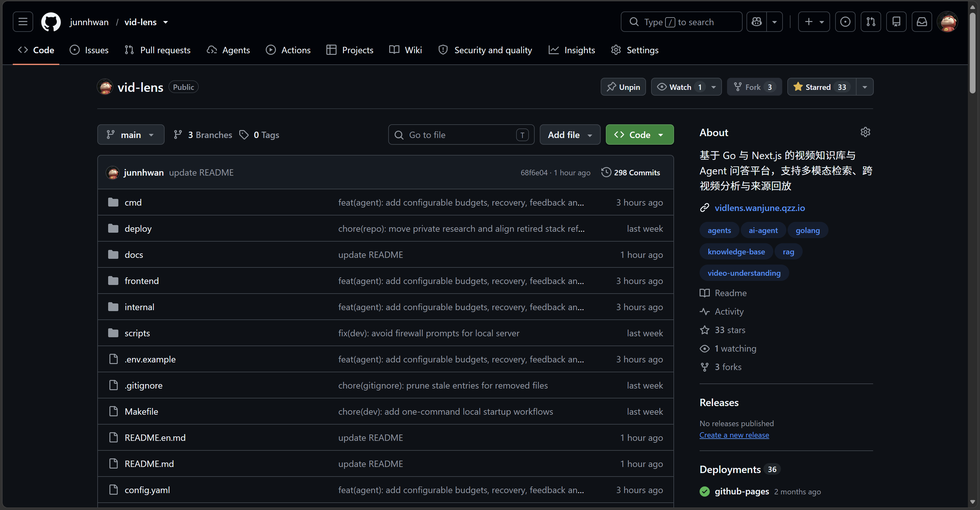Screen dimensions: 980x510
Task: Open the golang topic tag
Action: [807, 230]
